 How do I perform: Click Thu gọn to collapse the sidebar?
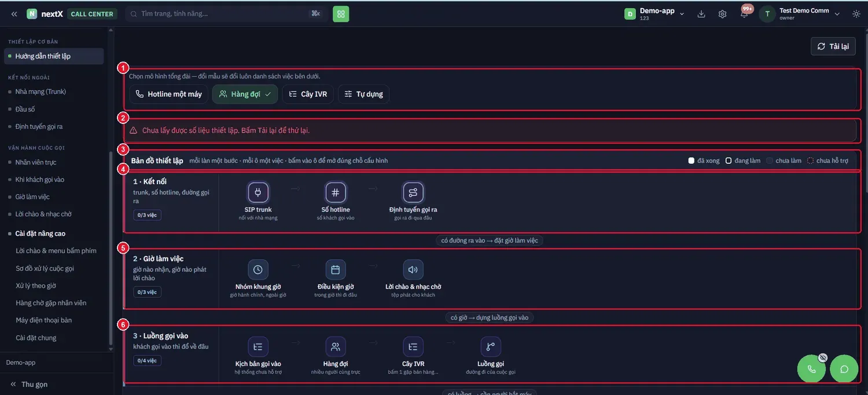(x=30, y=384)
